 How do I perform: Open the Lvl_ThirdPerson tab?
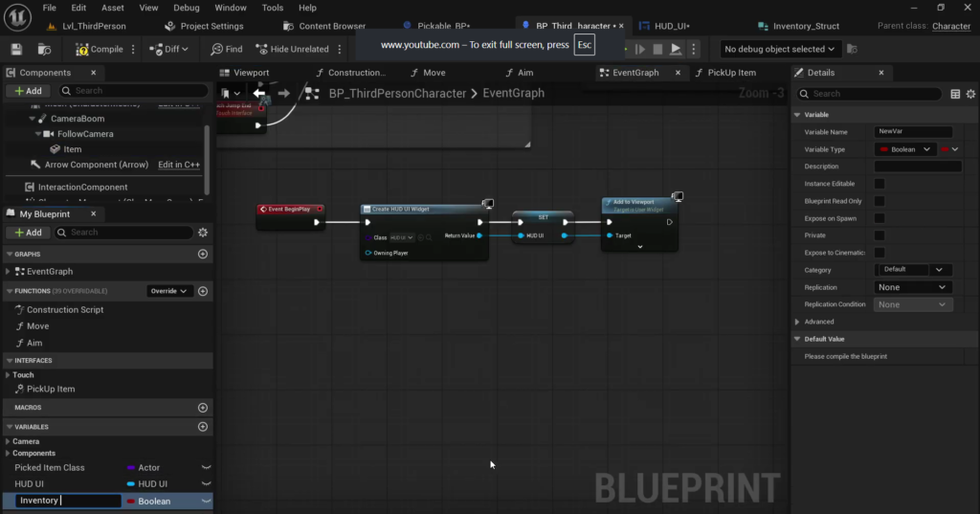[86, 26]
